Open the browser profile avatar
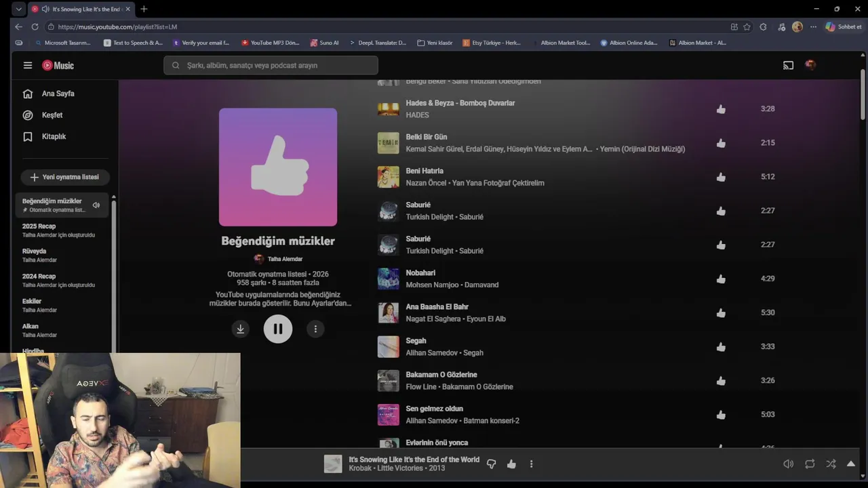The height and width of the screenshot is (488, 868). pyautogui.click(x=797, y=26)
